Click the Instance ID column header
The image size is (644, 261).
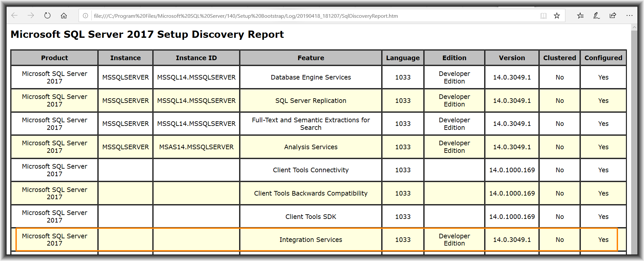coord(196,58)
